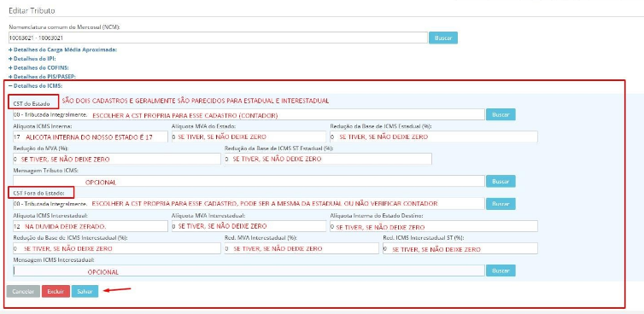
Task: Expand the Detalhes do COFINS section
Action: pyautogui.click(x=38, y=67)
